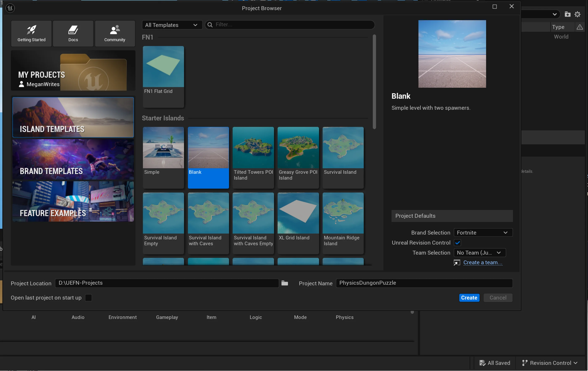588x371 pixels.
Task: Select Survival Island with Caves template
Action: [208, 223]
